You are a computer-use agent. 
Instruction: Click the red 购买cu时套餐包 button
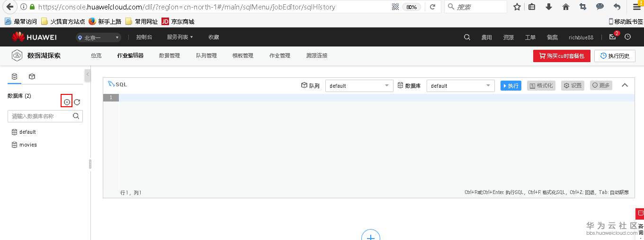point(562,56)
